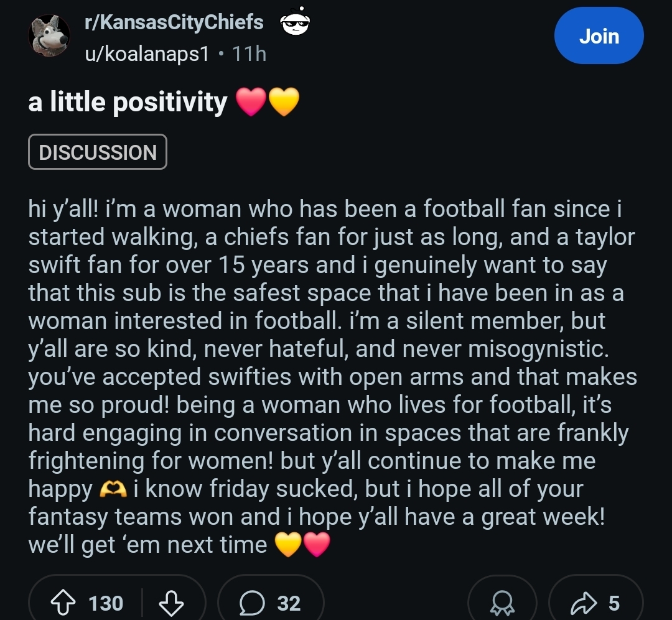
Task: Tap the pink heart emoji in the title
Action: pyautogui.click(x=251, y=102)
